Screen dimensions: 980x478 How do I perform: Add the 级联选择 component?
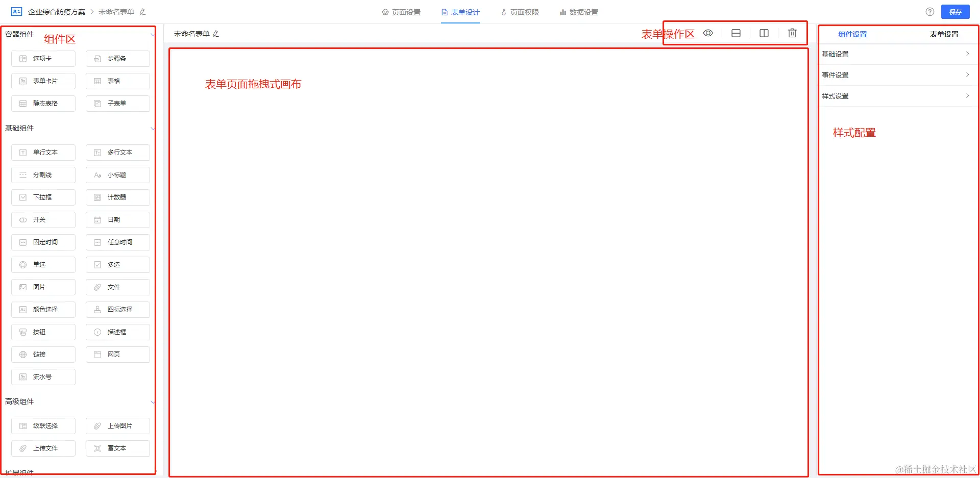(43, 426)
